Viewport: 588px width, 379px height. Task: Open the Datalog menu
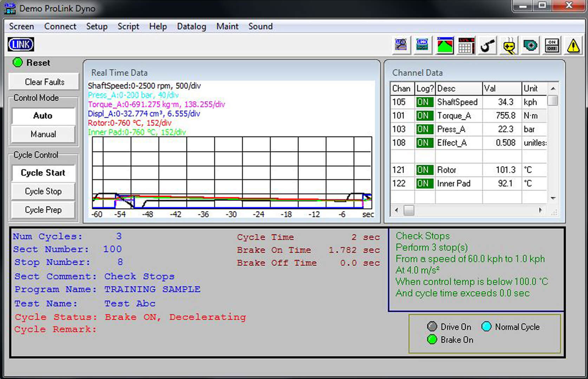click(191, 26)
